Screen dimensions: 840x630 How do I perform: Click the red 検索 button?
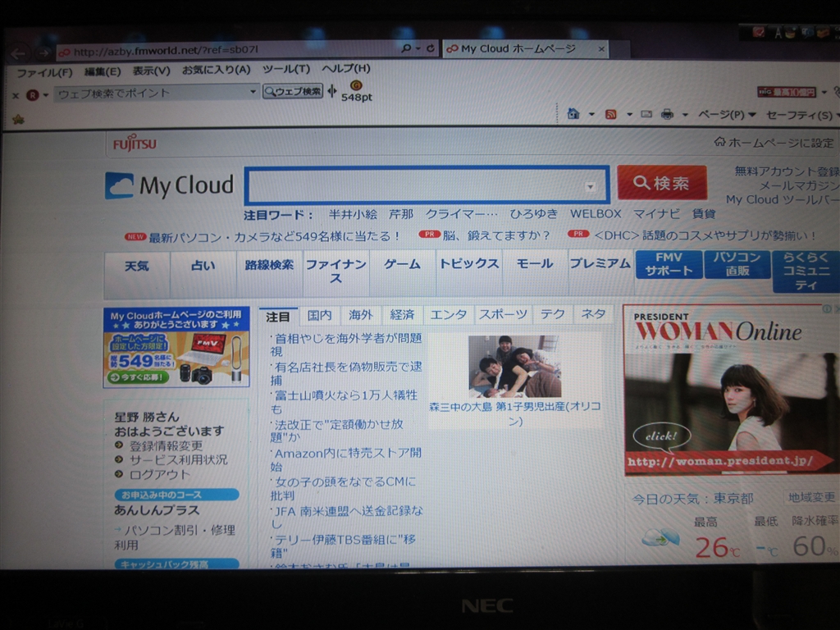[662, 183]
